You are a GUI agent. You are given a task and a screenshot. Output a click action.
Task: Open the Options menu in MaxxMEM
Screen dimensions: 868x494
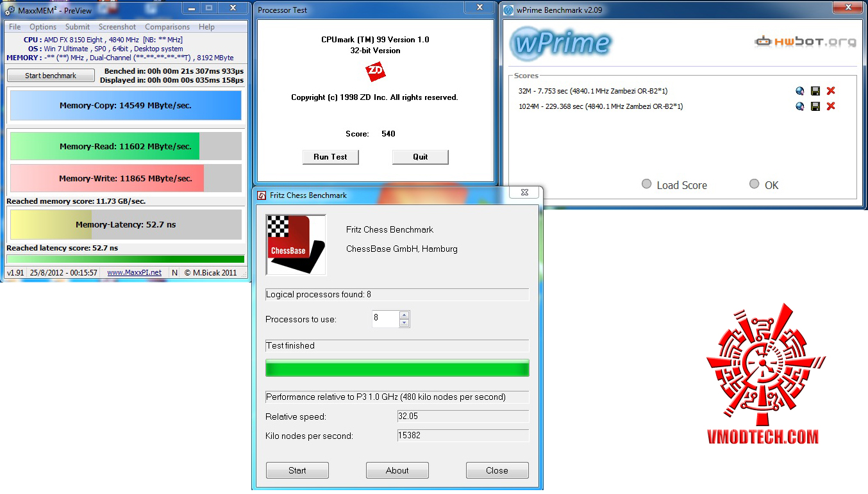pos(43,27)
